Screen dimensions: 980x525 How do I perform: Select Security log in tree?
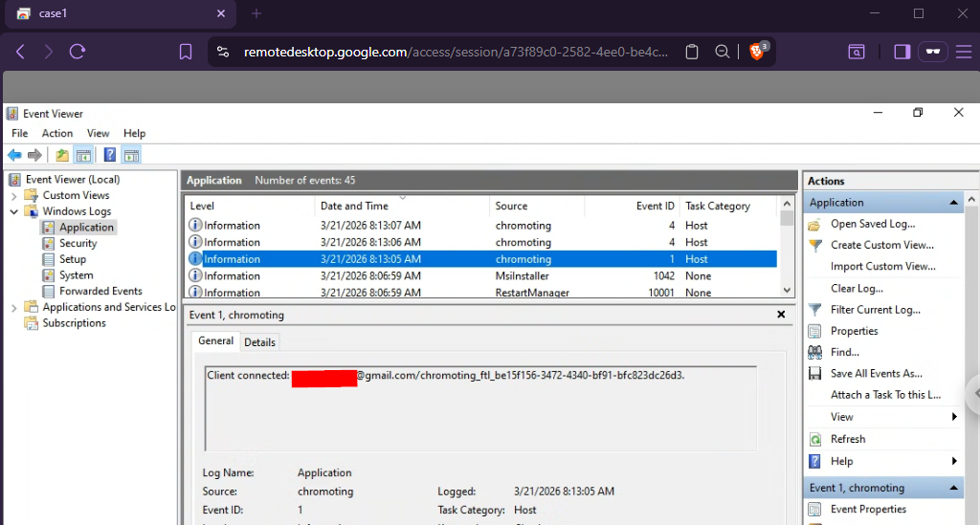(78, 244)
